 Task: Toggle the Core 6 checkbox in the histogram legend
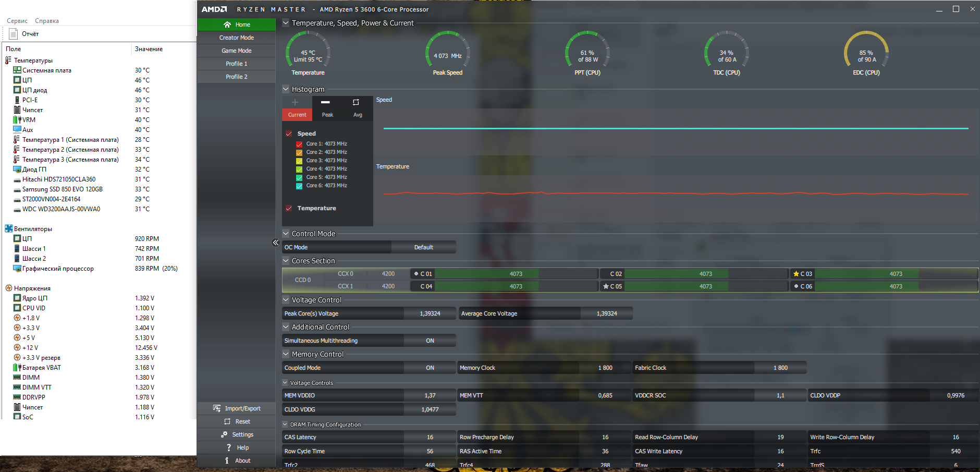click(299, 186)
